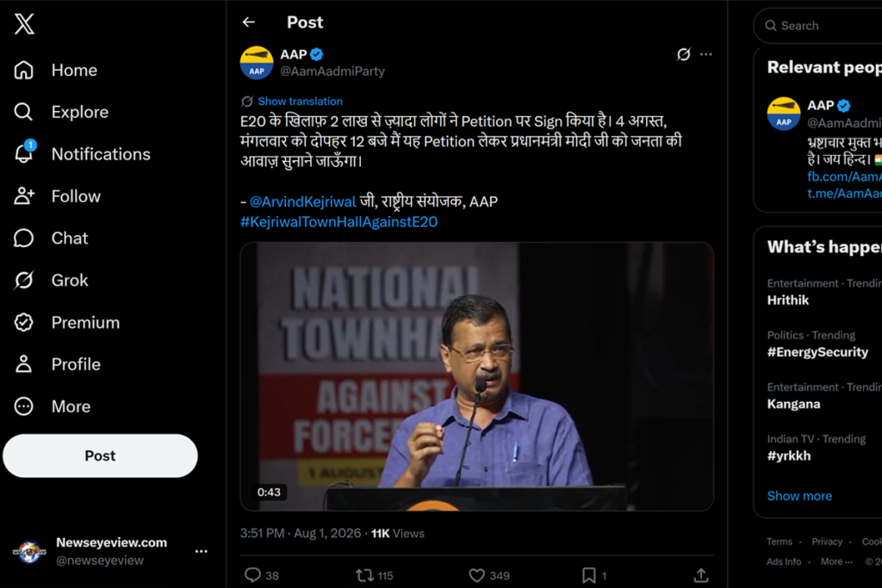Screen dimensions: 882x588
Task: Share post via upload icon
Action: (701, 574)
